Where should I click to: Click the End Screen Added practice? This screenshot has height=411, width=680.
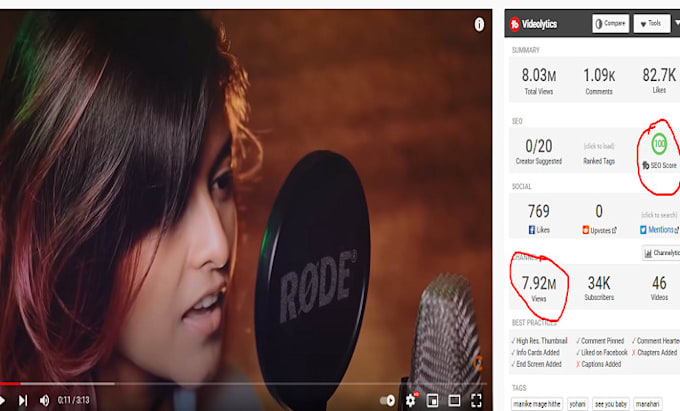click(536, 364)
